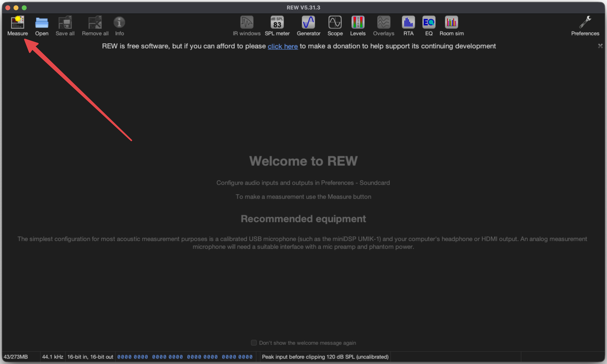Click the Save all toolbar icon

click(65, 26)
